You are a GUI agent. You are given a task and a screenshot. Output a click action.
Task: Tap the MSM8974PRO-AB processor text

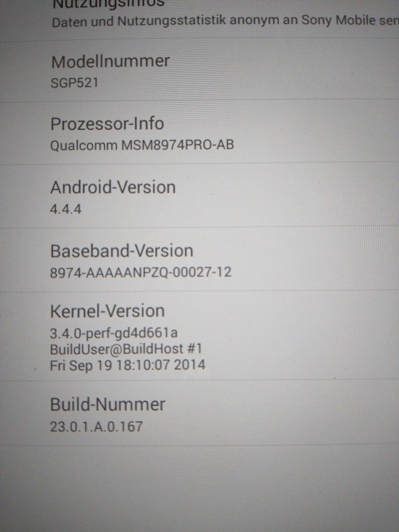178,145
